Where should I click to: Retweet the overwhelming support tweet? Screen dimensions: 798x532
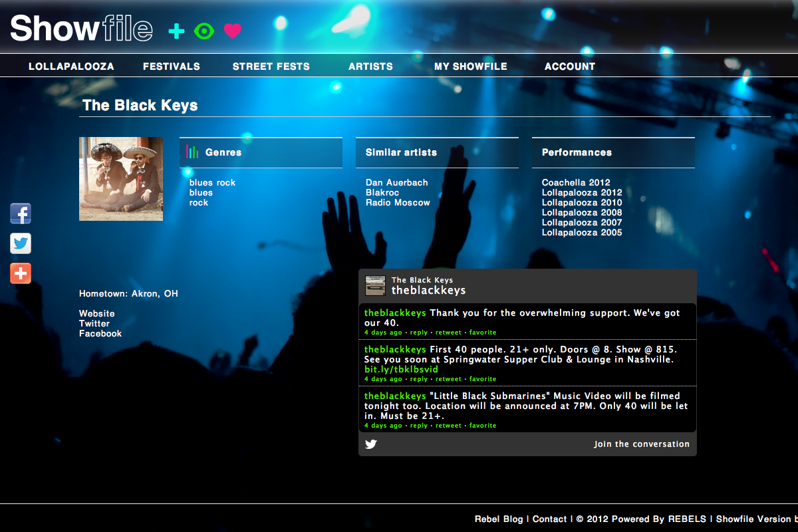tap(448, 332)
